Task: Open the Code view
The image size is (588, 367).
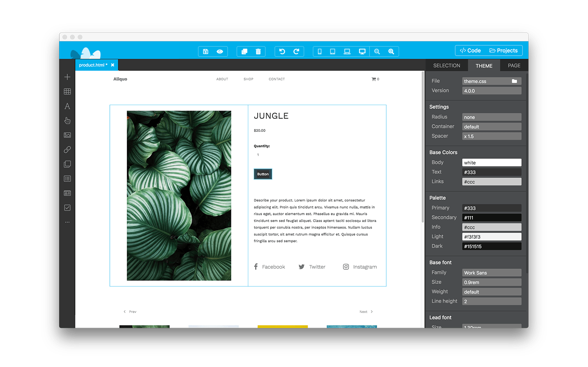Action: [470, 51]
